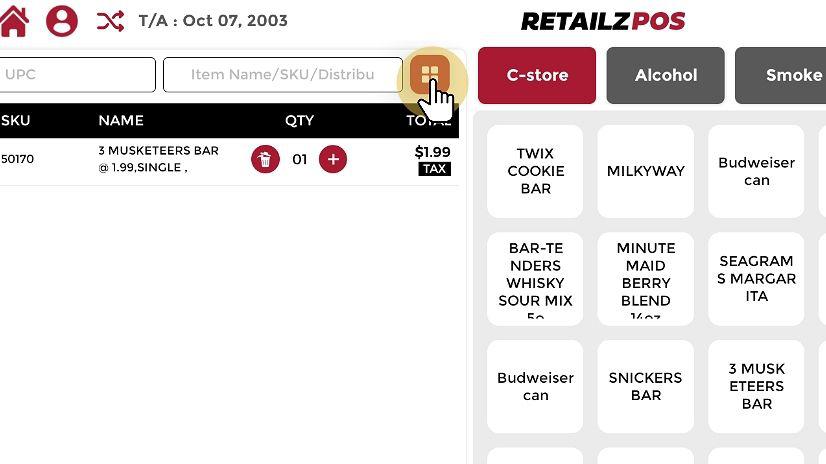Select the 3 Musketeers Bar cart row name
Image resolution: width=826 pixels, height=464 pixels.
click(x=158, y=159)
